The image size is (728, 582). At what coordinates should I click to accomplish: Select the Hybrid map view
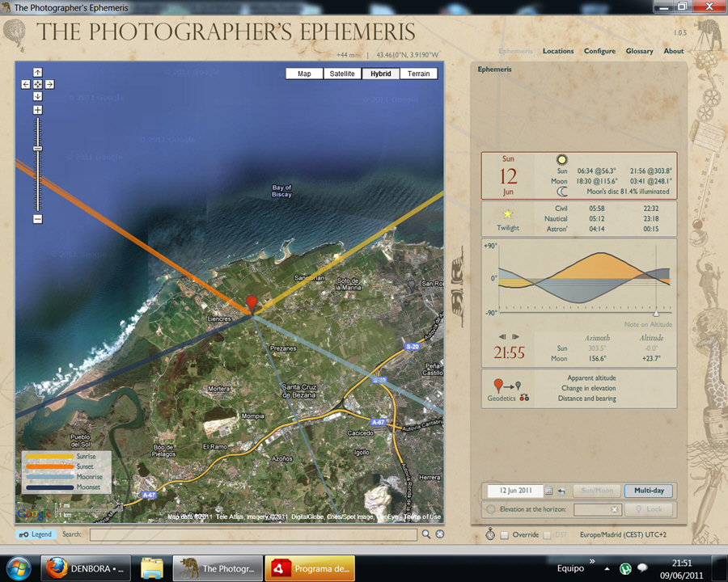[x=381, y=74]
